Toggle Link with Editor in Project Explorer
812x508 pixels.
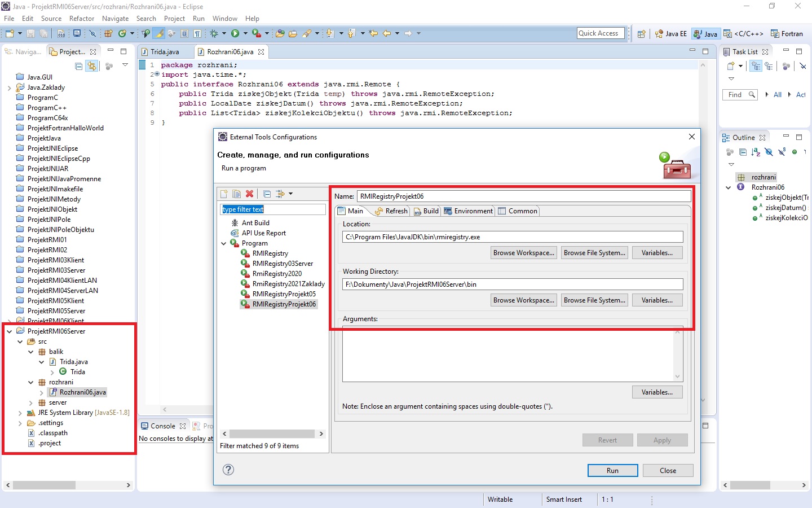click(92, 66)
